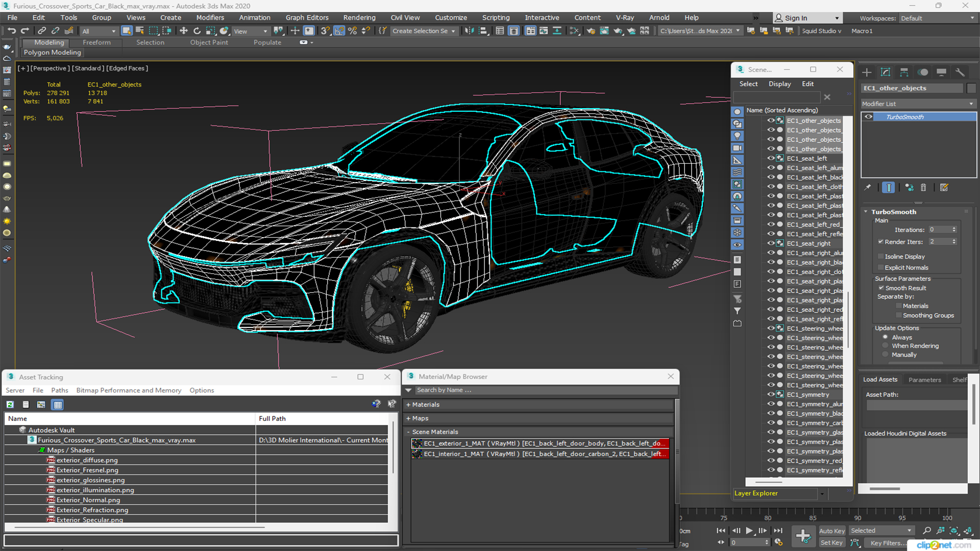Check Separate by Smoothing Groups
This screenshot has width=980, height=551.
[899, 316]
